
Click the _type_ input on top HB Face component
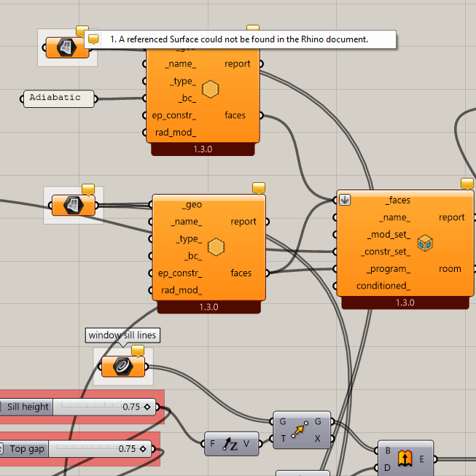tap(183, 82)
